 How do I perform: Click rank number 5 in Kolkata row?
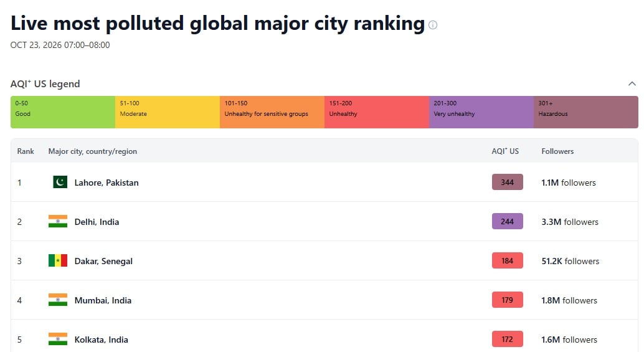click(x=19, y=340)
